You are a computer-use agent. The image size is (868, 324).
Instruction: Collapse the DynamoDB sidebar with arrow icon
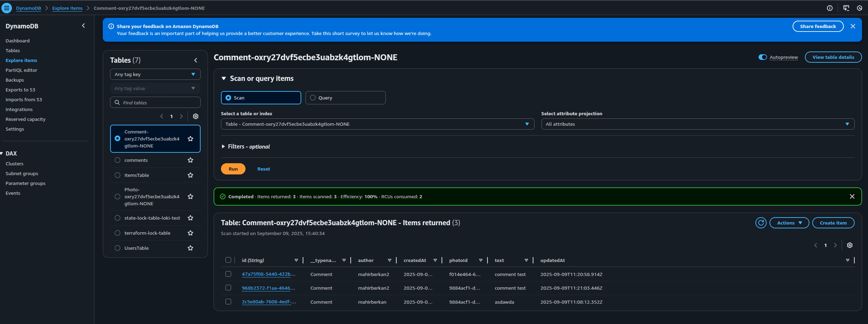tap(83, 26)
